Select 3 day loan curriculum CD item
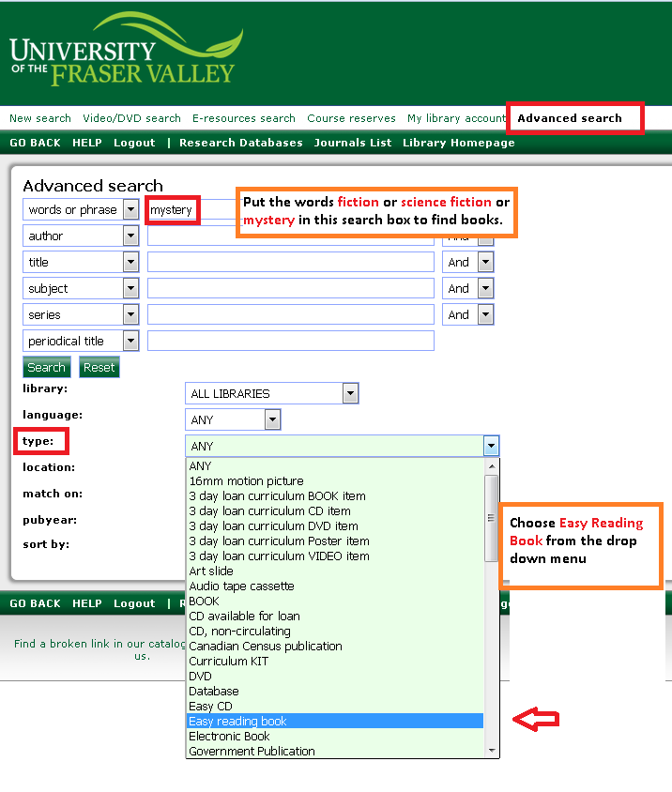The height and width of the screenshot is (792, 672). click(335, 511)
